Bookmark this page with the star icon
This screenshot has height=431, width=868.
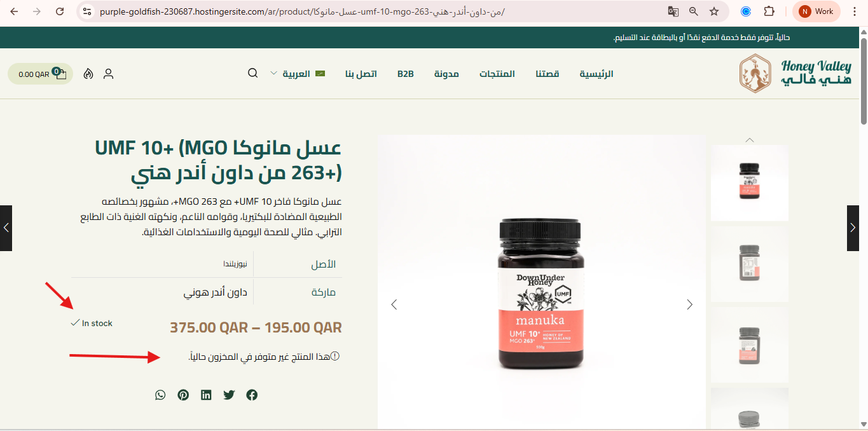(714, 11)
